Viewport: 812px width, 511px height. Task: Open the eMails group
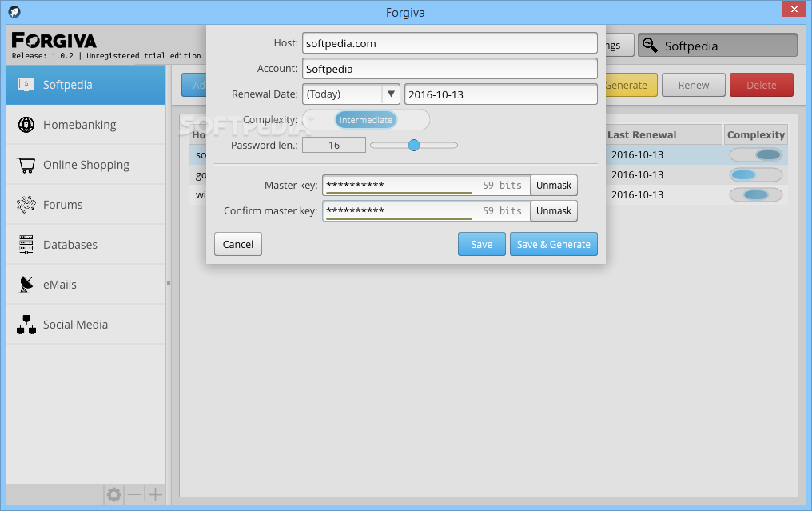(x=86, y=285)
